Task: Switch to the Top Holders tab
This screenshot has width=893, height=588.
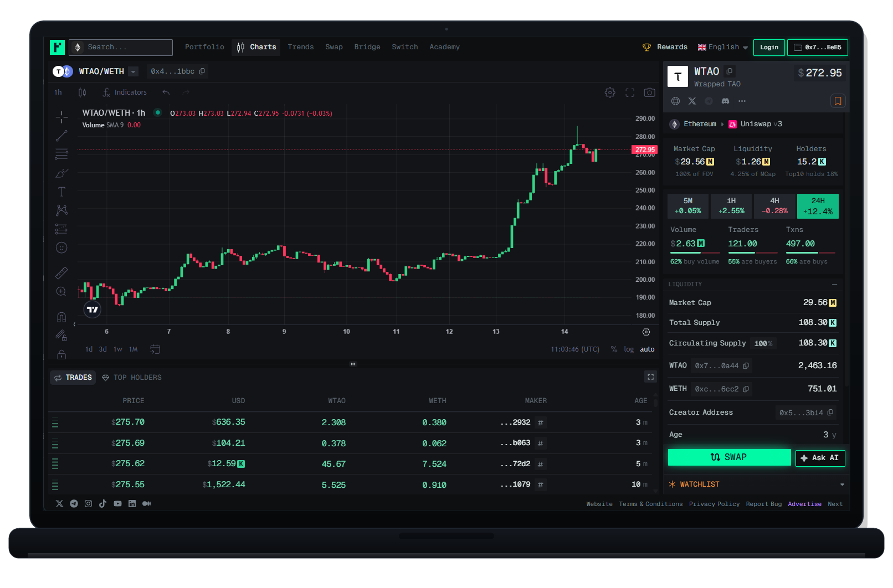Action: 132,378
